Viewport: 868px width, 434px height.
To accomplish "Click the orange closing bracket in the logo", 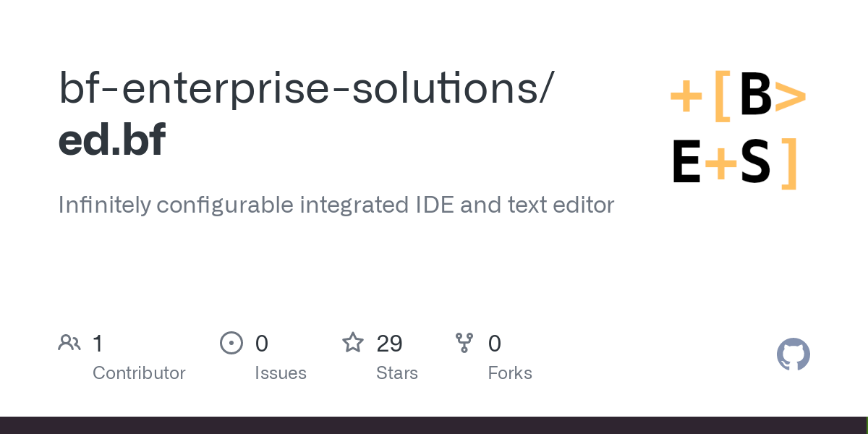I will click(790, 162).
